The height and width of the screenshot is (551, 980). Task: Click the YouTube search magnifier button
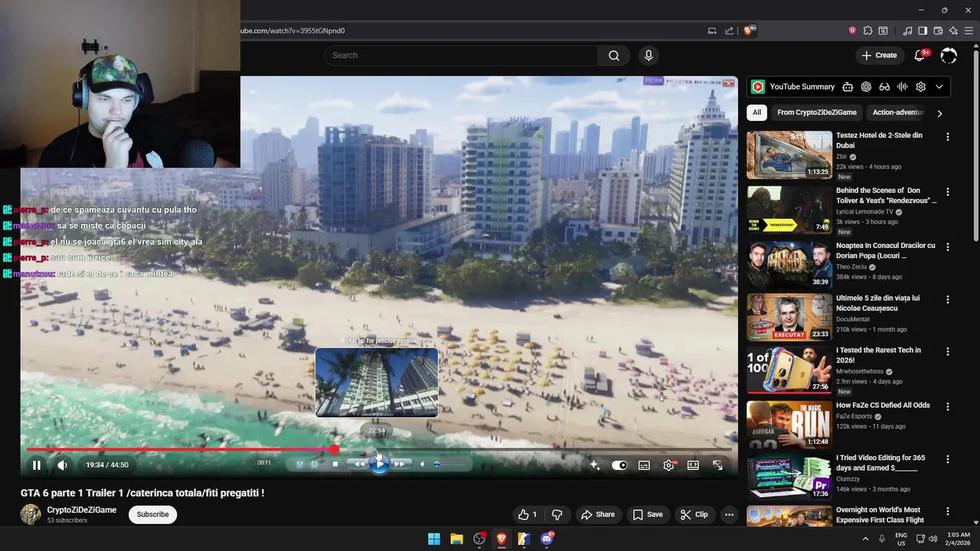tap(614, 55)
